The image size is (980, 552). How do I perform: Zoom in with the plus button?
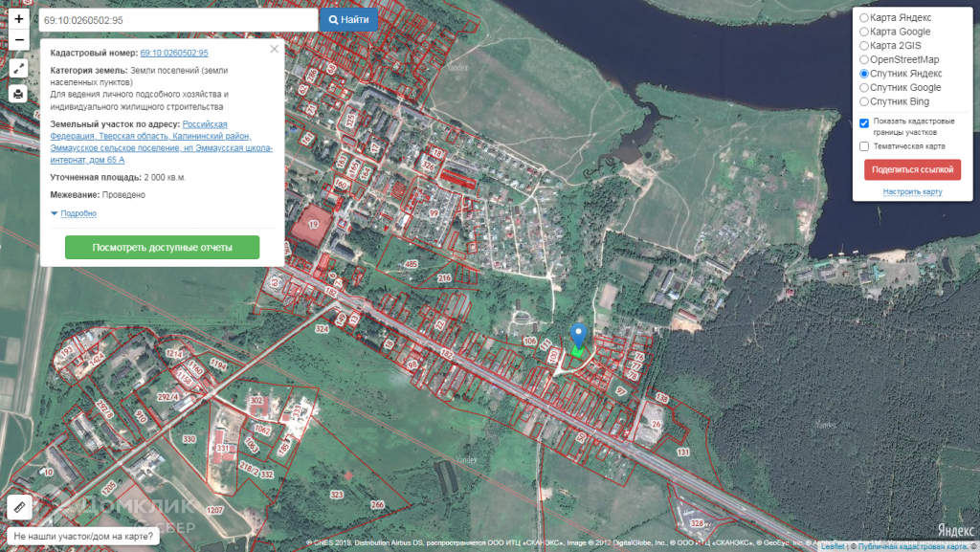(19, 19)
